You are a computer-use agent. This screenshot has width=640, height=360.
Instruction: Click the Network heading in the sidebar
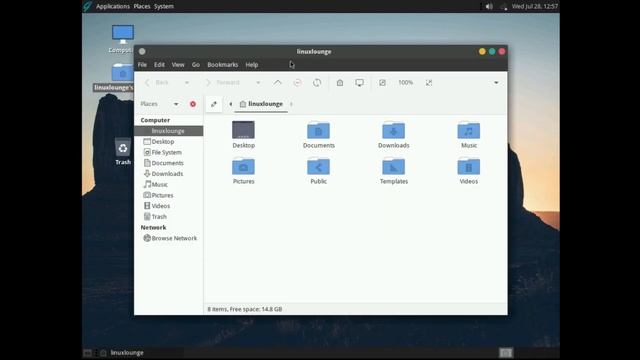[153, 227]
